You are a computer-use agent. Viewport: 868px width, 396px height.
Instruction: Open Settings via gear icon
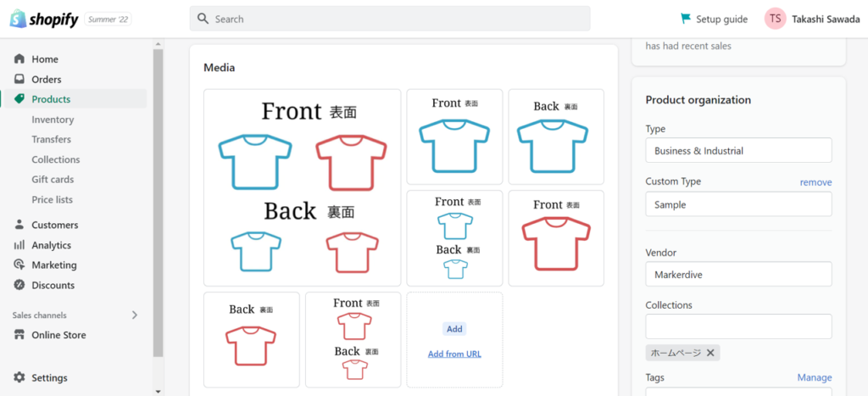click(x=19, y=377)
